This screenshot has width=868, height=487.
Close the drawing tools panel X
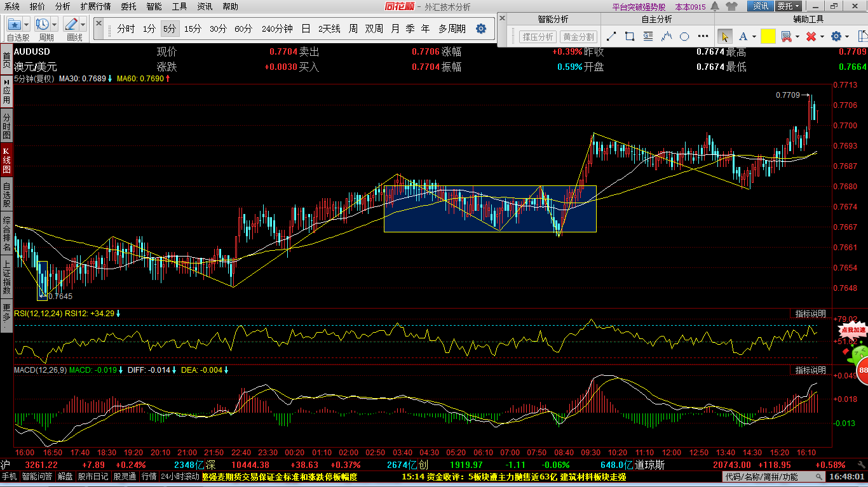click(x=502, y=18)
